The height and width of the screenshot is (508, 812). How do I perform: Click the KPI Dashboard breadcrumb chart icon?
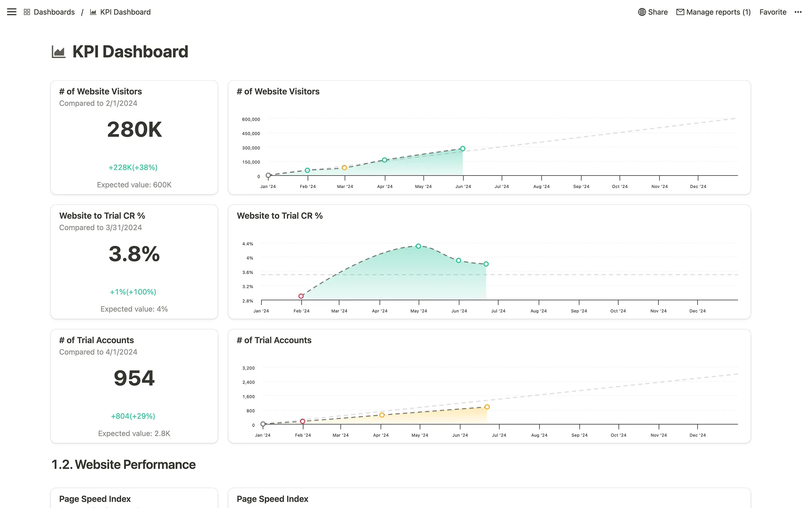pyautogui.click(x=93, y=12)
